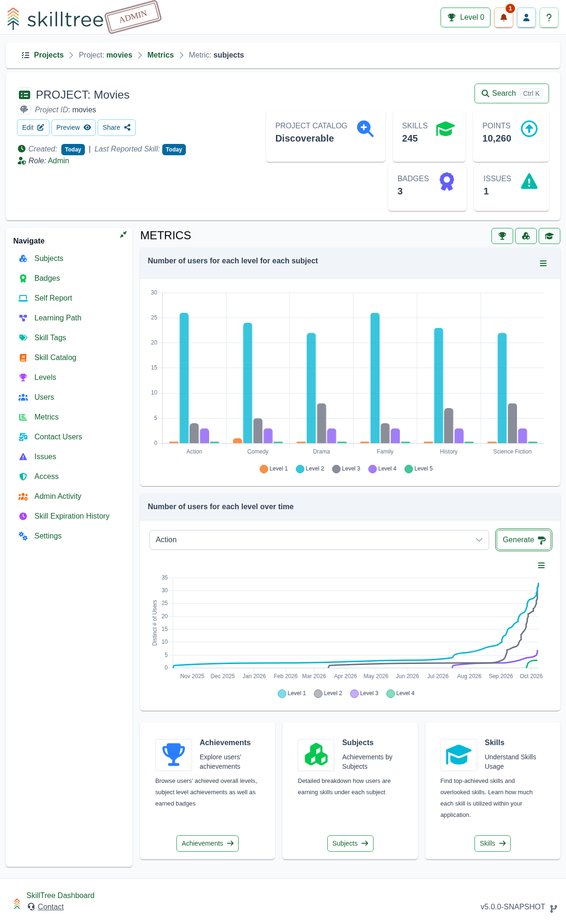Image resolution: width=566 pixels, height=924 pixels.
Task: Click the Action Level 2 bar
Action: 184,378
